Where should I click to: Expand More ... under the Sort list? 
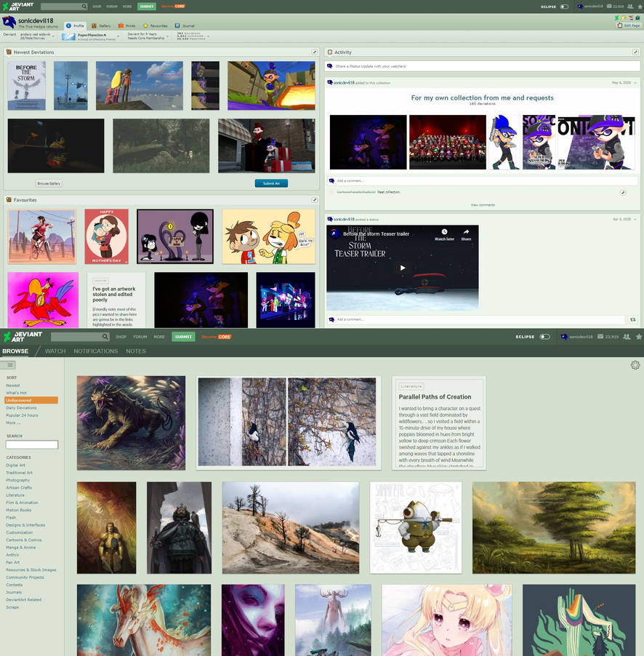[x=13, y=423]
